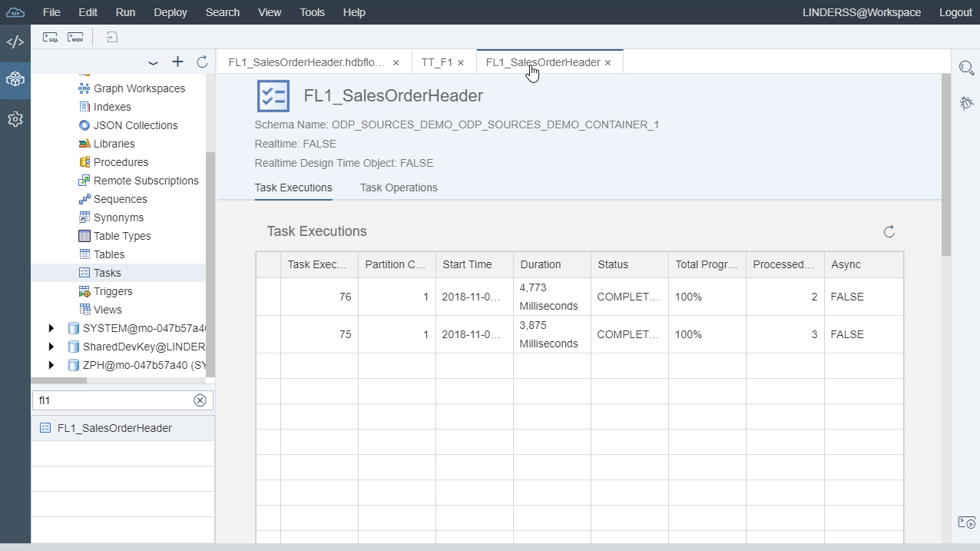Screen dimensions: 980x551
Task: Select the code editor view in sidebar
Action: [15, 42]
